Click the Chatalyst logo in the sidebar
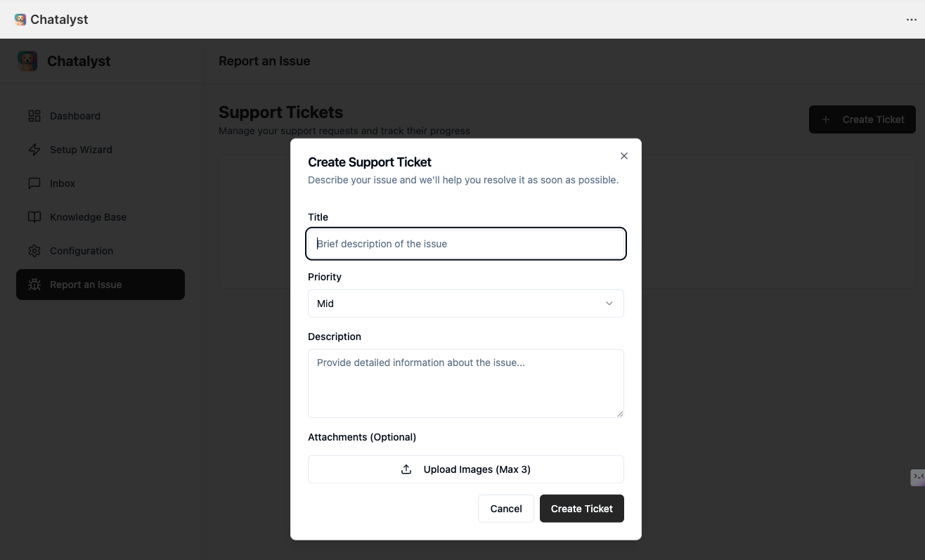 point(27,61)
